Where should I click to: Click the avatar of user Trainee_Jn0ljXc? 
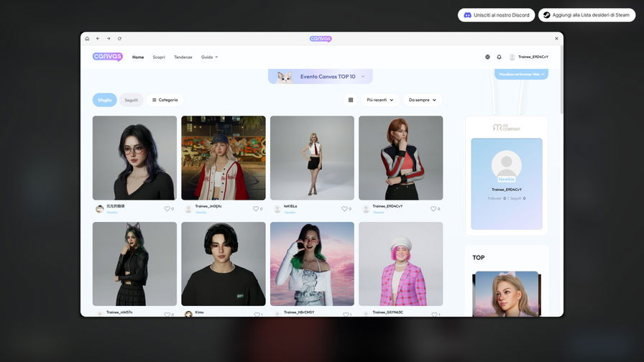click(x=188, y=209)
